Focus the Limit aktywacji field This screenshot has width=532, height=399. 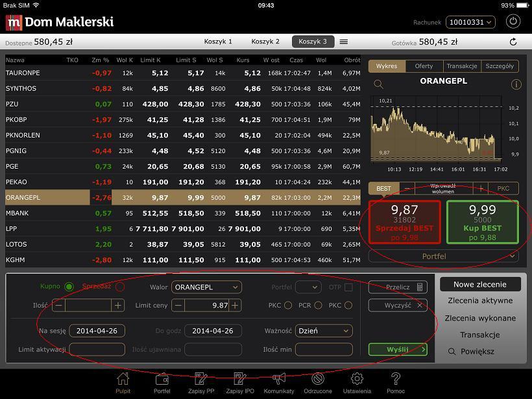(97, 350)
